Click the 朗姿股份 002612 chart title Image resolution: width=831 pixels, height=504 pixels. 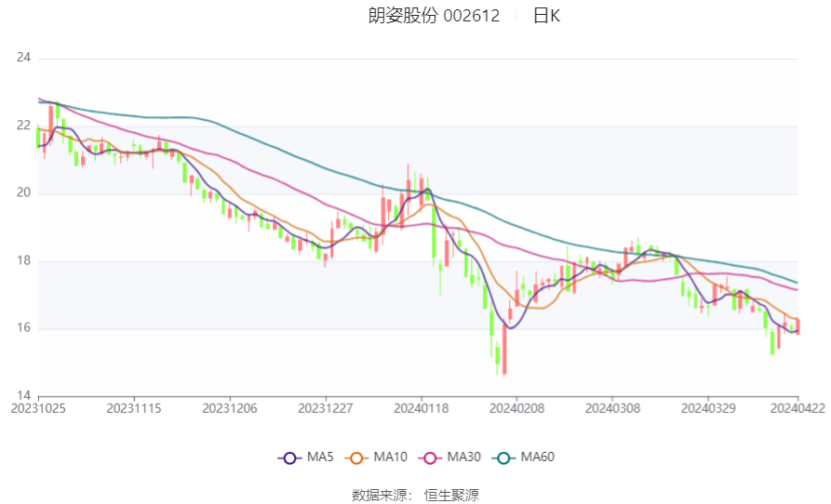(x=434, y=16)
